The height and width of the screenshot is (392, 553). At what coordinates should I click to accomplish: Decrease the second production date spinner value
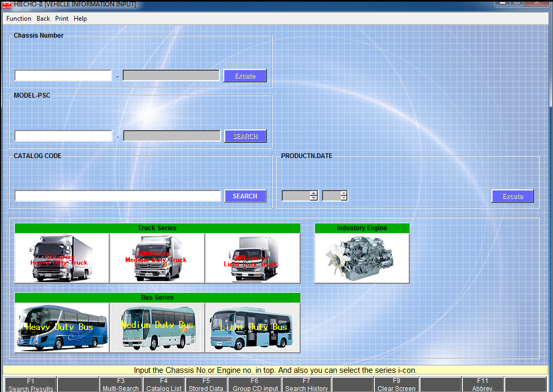(344, 198)
